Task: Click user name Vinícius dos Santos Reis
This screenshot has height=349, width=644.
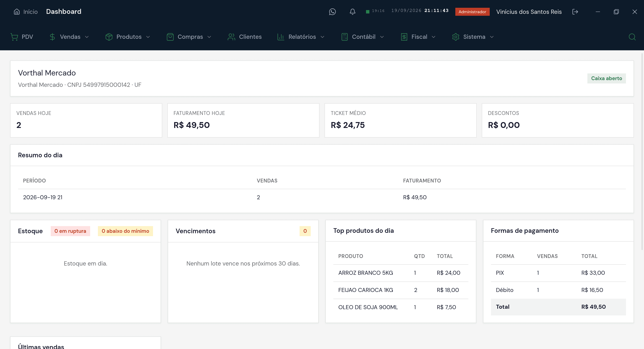Action: pos(529,12)
